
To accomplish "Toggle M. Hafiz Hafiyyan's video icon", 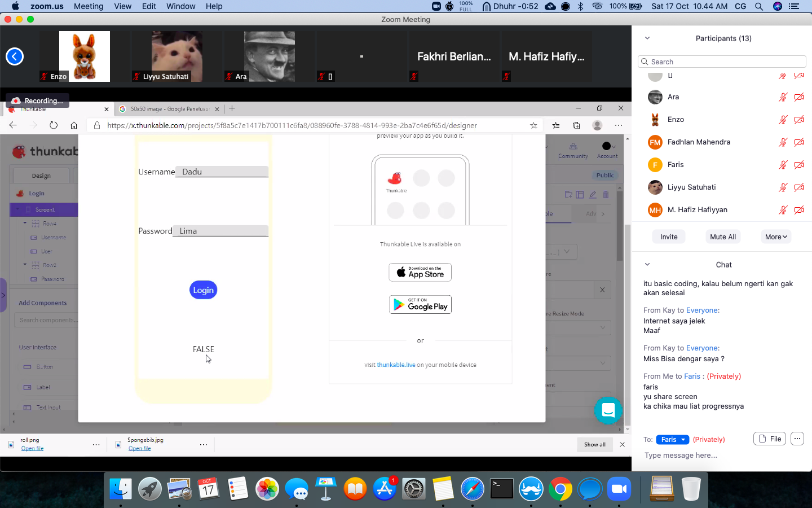I will [x=799, y=210].
